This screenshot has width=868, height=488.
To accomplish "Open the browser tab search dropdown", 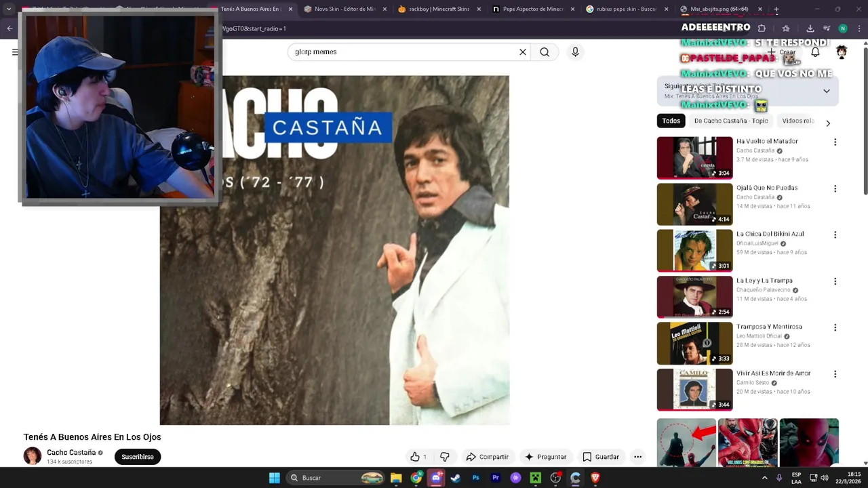I will [x=9, y=9].
